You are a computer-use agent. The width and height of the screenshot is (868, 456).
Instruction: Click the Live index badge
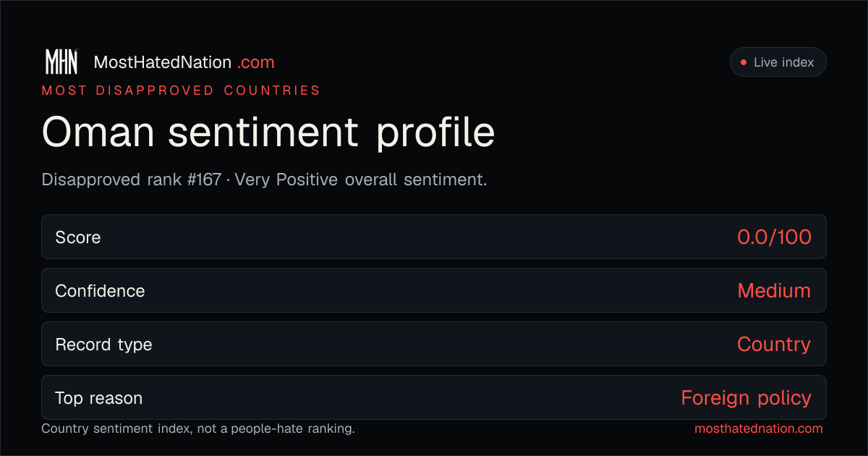[778, 62]
